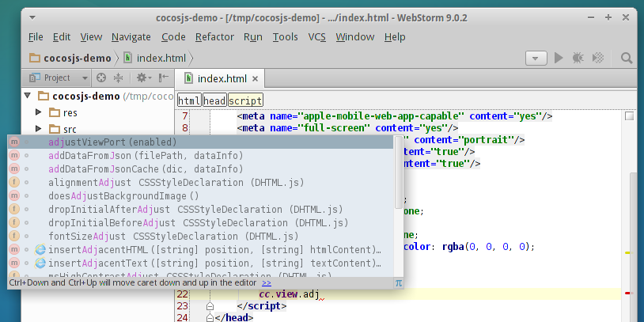Collapse the head fold marker at line 24

tap(210, 317)
